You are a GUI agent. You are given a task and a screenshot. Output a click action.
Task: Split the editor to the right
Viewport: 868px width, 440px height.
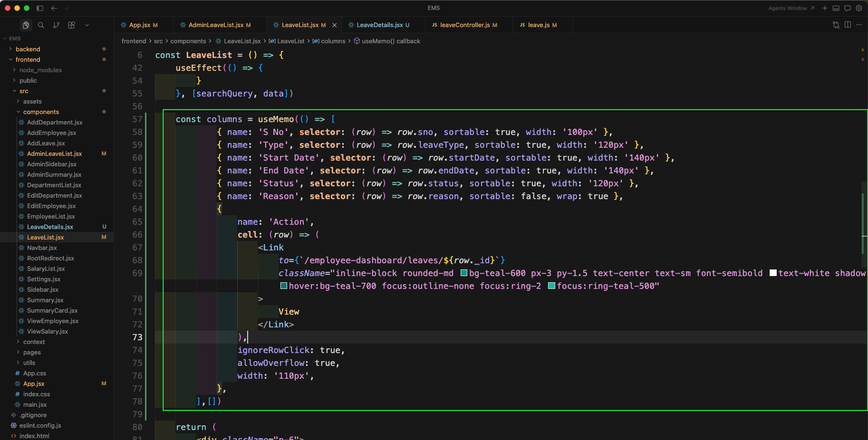point(848,25)
